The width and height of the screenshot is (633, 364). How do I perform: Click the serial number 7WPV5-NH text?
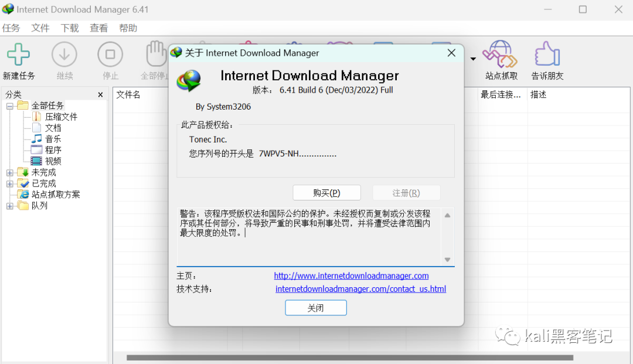298,154
